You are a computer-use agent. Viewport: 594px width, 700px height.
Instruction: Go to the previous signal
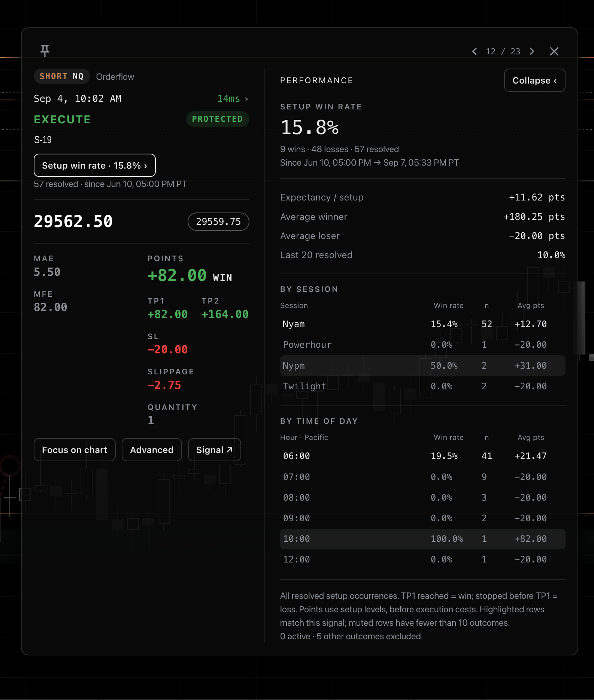coord(475,51)
